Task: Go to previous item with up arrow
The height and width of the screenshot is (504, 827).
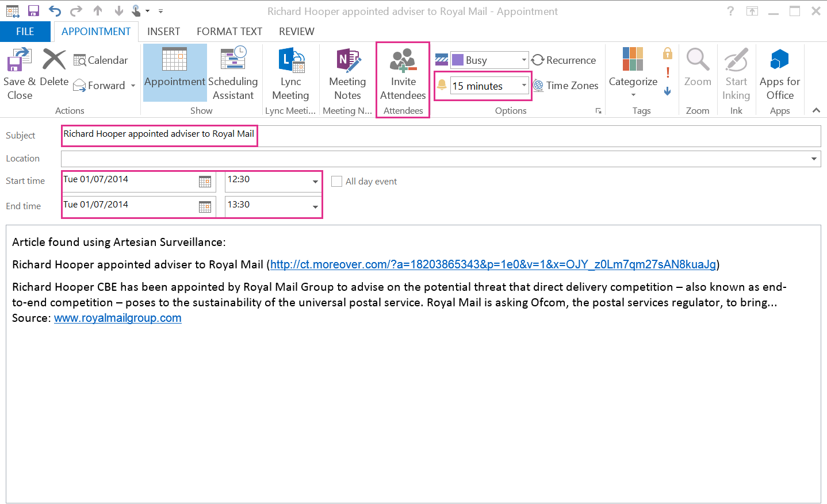Action: 98,11
